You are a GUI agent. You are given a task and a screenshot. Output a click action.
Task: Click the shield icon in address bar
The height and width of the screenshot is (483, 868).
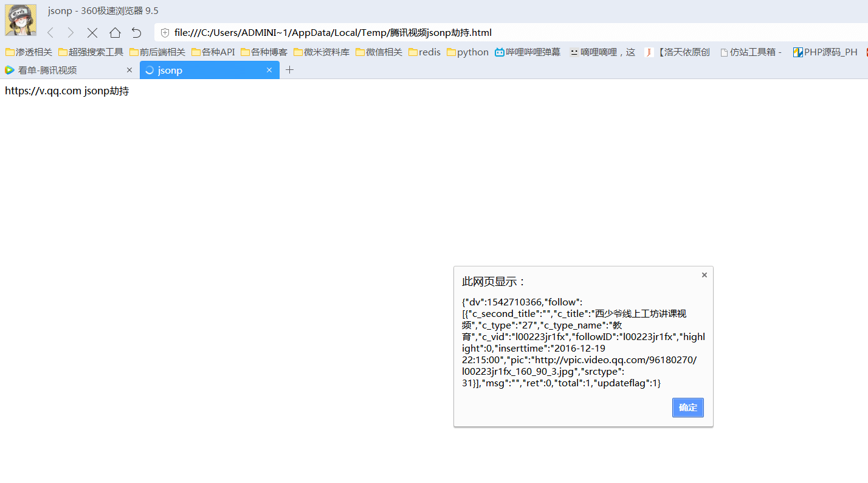point(165,33)
